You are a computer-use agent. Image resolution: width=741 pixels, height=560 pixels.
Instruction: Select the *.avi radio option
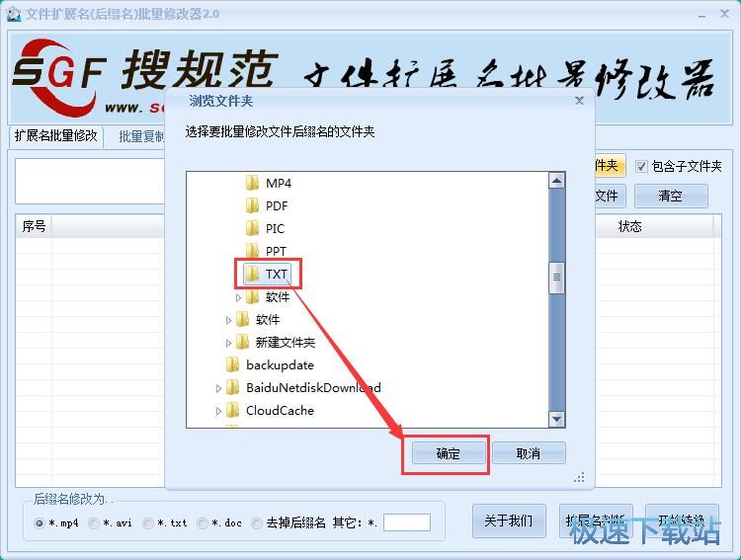pyautogui.click(x=94, y=523)
